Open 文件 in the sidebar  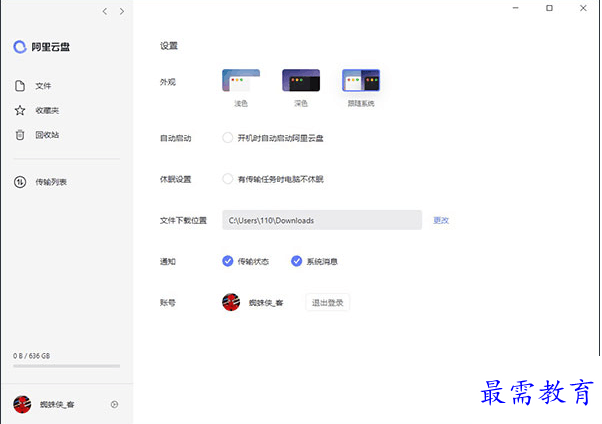43,86
